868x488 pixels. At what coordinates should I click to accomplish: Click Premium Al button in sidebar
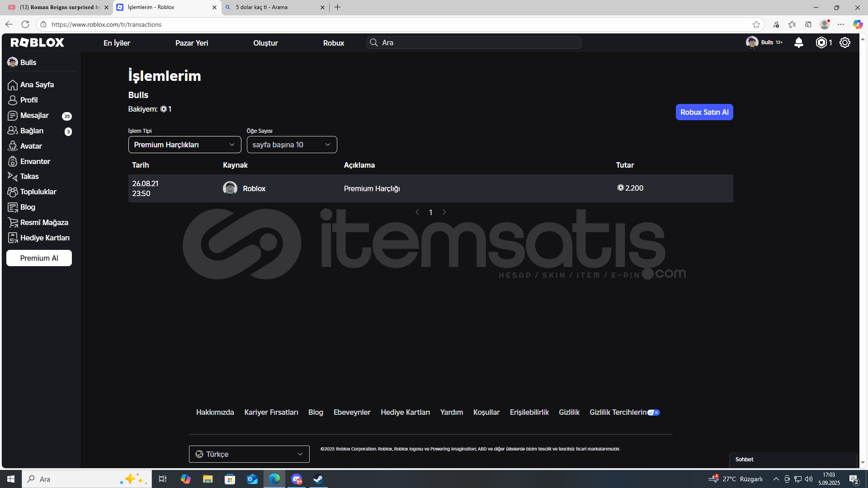click(39, 258)
